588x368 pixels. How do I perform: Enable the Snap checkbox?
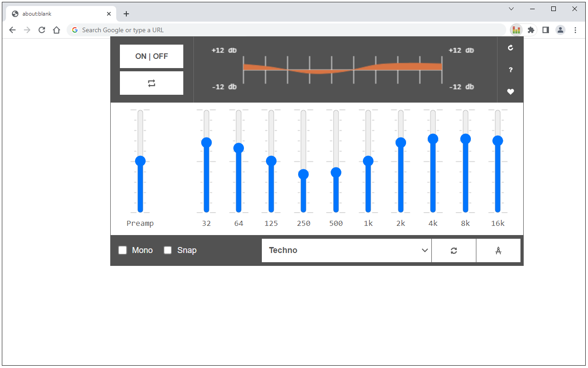click(x=168, y=250)
